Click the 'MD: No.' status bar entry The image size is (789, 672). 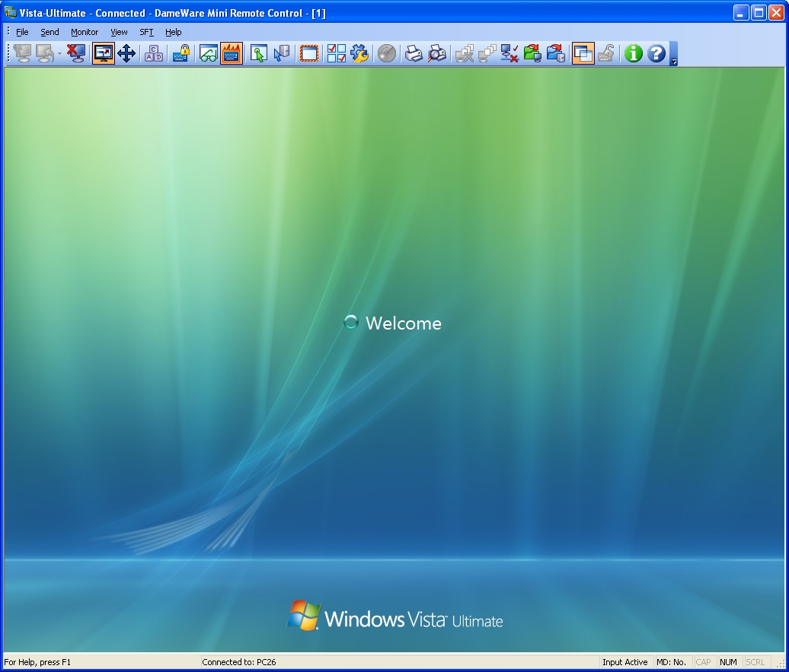pyautogui.click(x=671, y=662)
